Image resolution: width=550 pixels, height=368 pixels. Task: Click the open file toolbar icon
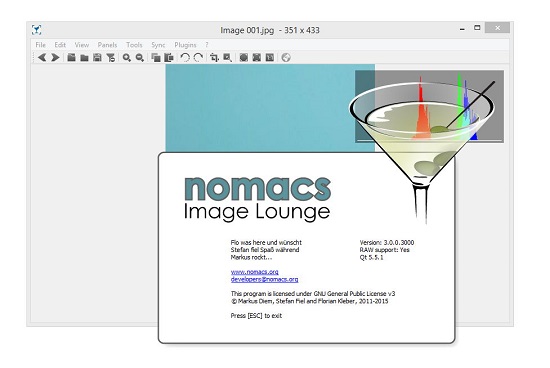(x=72, y=58)
